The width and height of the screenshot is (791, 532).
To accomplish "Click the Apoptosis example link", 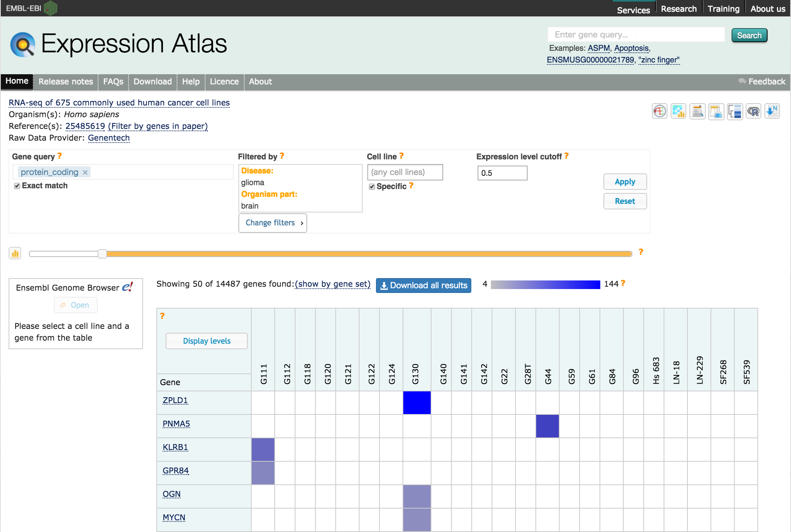I will [632, 48].
